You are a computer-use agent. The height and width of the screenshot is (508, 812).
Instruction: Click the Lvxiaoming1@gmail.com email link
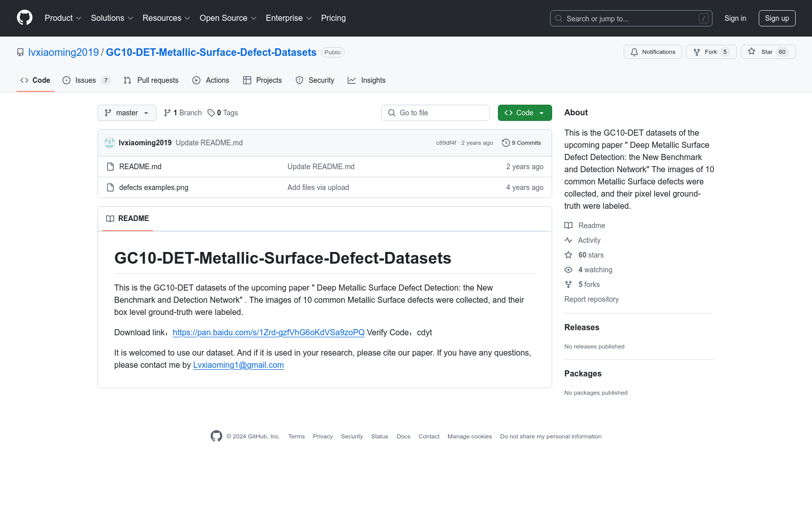[239, 365]
